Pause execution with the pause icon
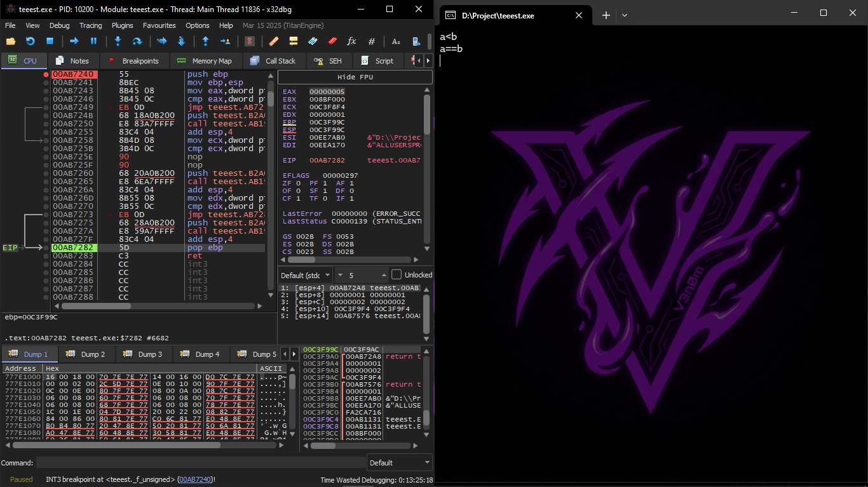This screenshot has width=868, height=487. click(x=93, y=41)
